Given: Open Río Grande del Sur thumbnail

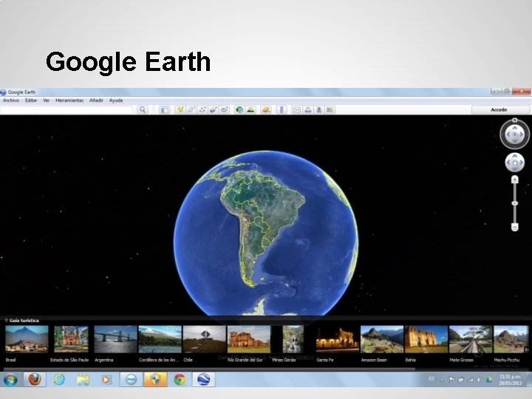Looking at the screenshot, I should (x=249, y=339).
